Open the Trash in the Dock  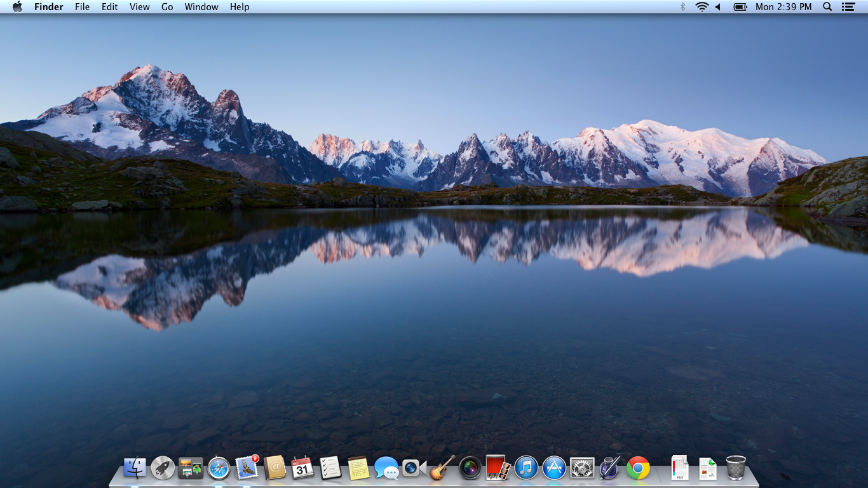[x=736, y=468]
